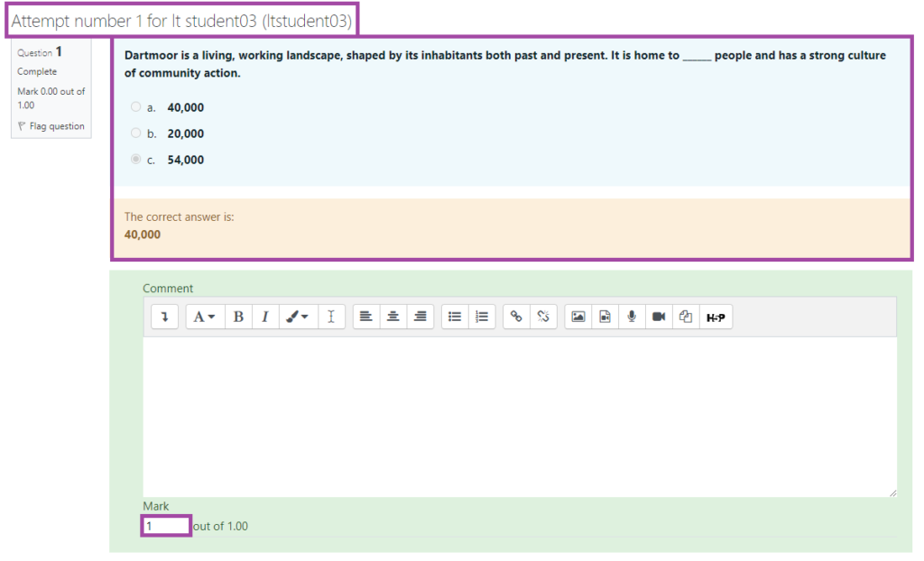Screen dimensions: 924x561
Task: Click the unlink icon
Action: point(542,317)
